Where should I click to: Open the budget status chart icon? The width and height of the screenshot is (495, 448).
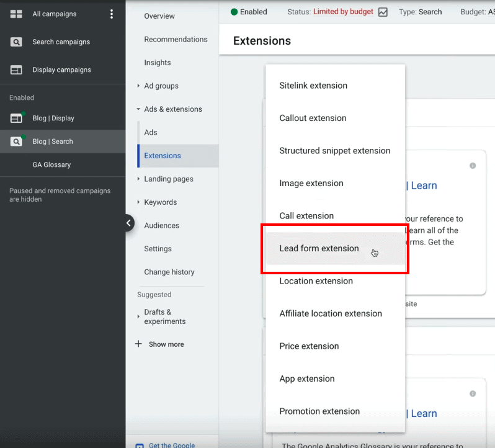(x=383, y=12)
